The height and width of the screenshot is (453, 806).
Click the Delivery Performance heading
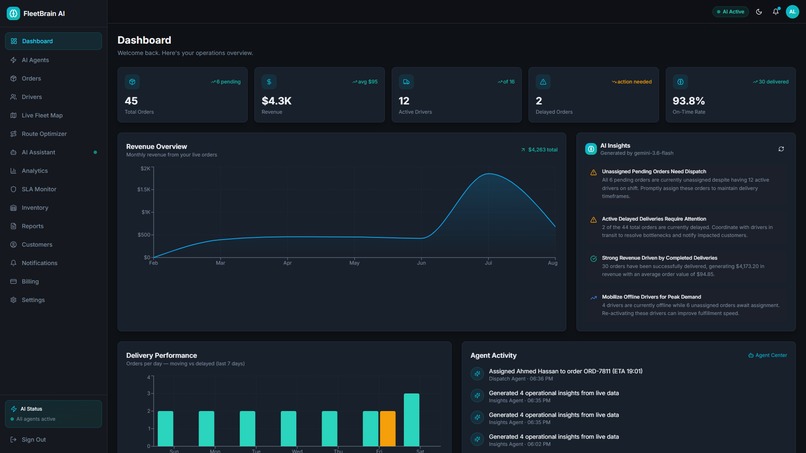click(161, 355)
